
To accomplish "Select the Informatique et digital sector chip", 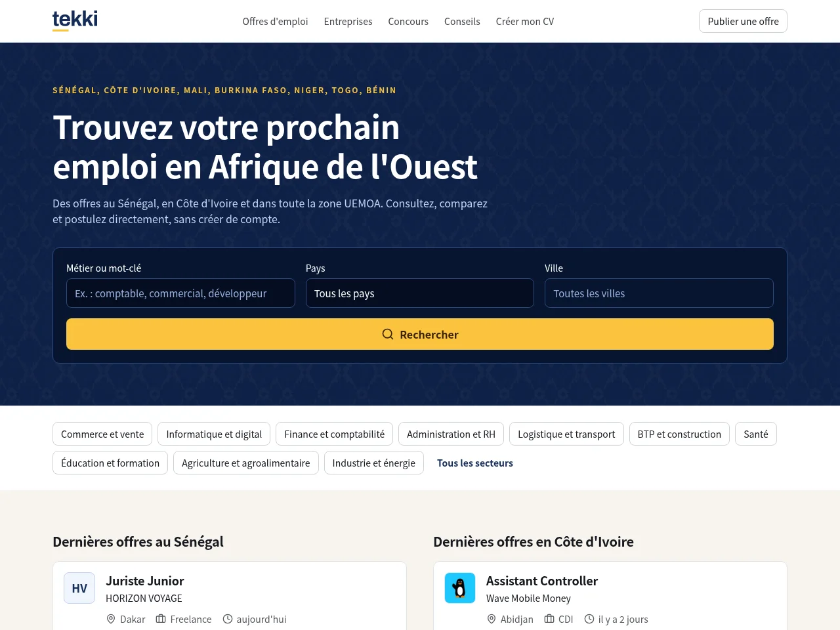I will (x=214, y=434).
